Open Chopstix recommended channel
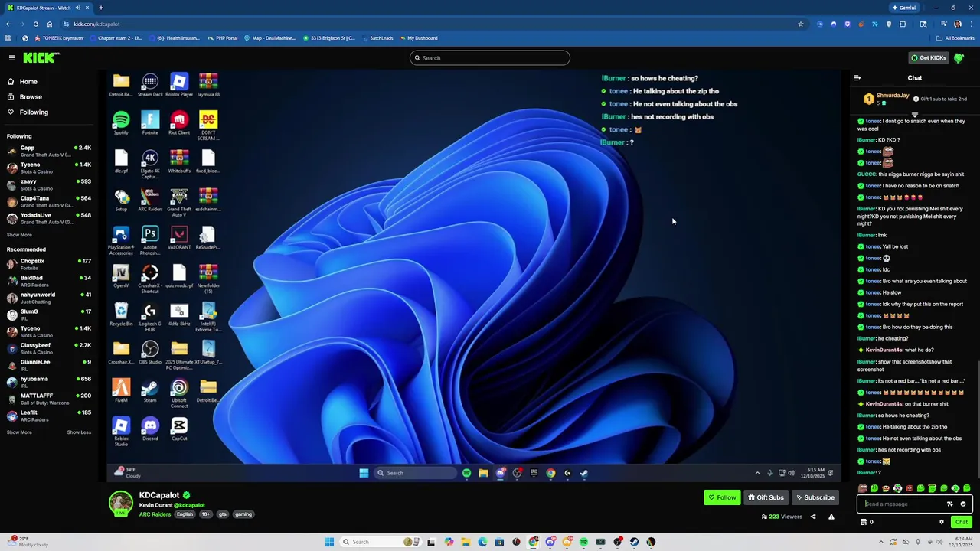 coord(49,264)
